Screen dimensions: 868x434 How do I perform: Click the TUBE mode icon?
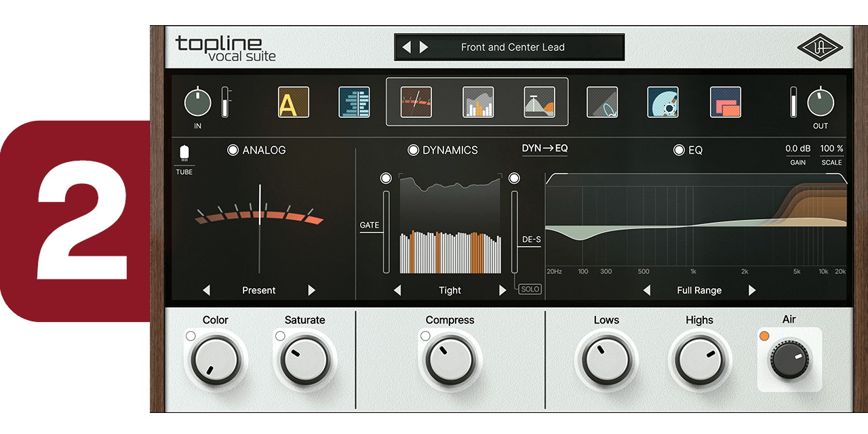click(184, 153)
